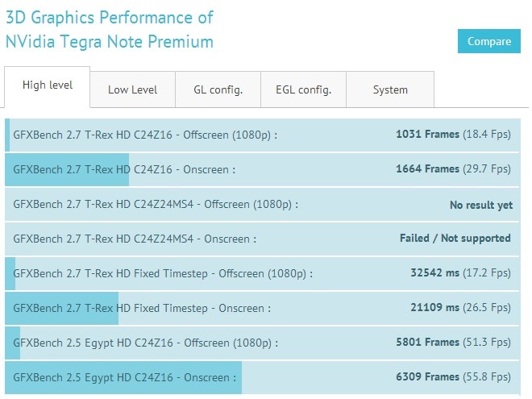Click the NVidia Tegra Note Premium title

(110, 30)
